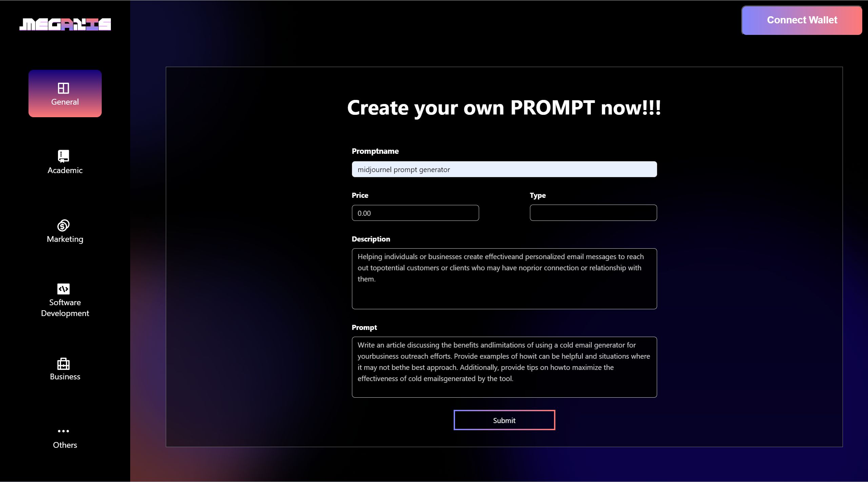Submit the prompt creation form
This screenshot has height=482, width=868.
[x=505, y=420]
